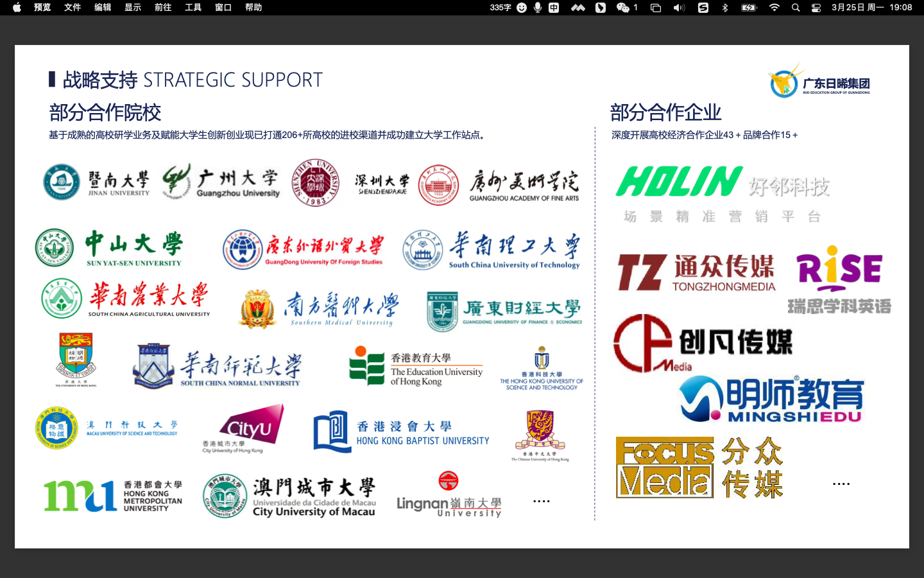Click the 广东日晞集团 logo on the slide

[x=819, y=82]
